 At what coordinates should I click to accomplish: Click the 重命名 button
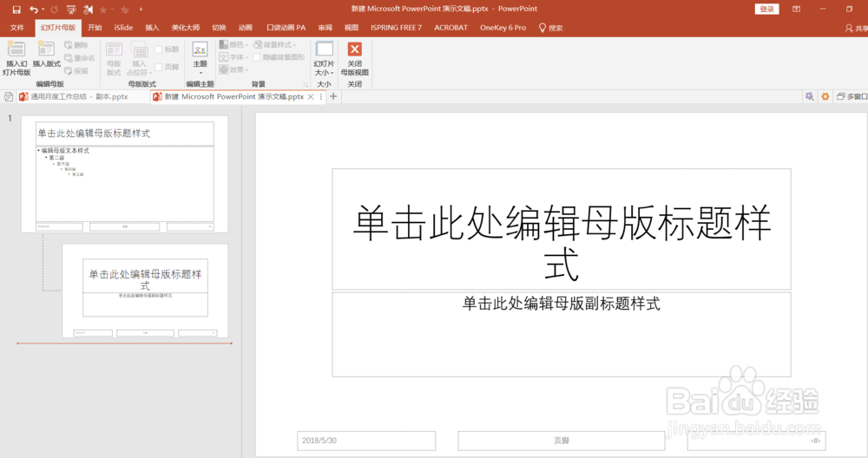(80, 57)
